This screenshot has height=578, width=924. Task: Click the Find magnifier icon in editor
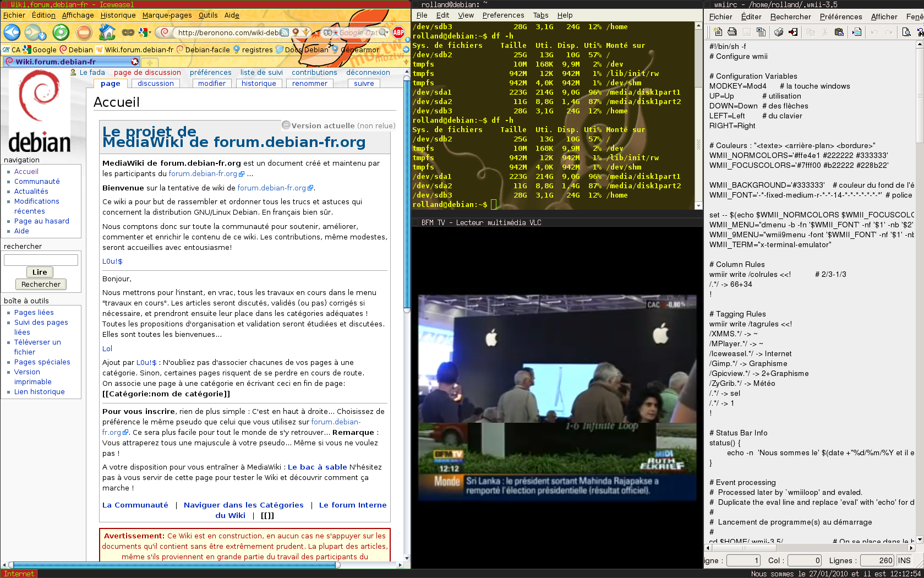906,32
